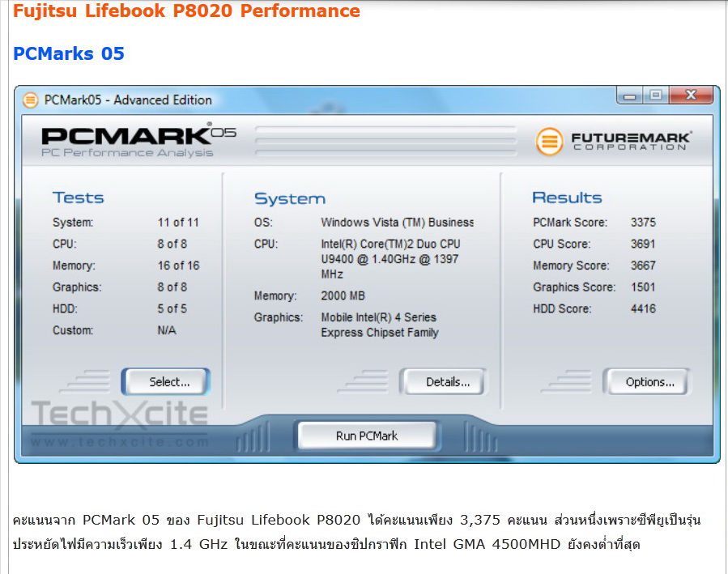Click the System section heading
The image size is (728, 574).
(290, 198)
